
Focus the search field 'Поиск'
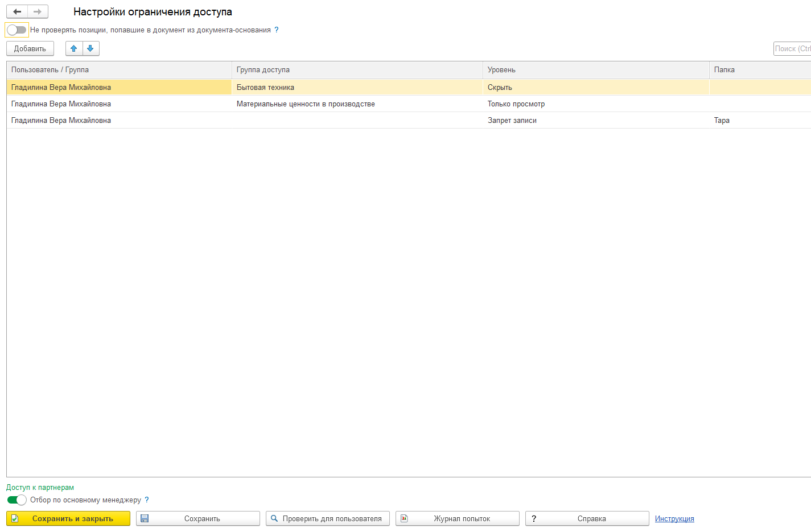(x=792, y=48)
